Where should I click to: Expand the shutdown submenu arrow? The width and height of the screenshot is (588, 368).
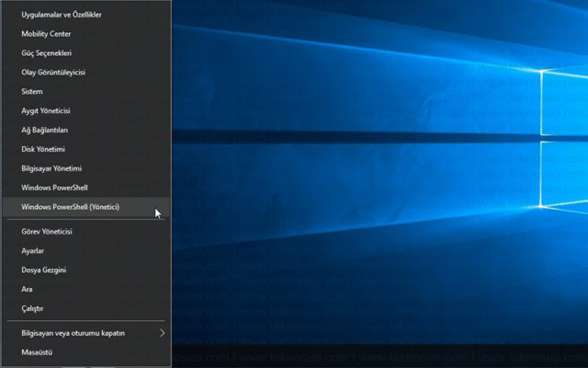click(x=163, y=333)
